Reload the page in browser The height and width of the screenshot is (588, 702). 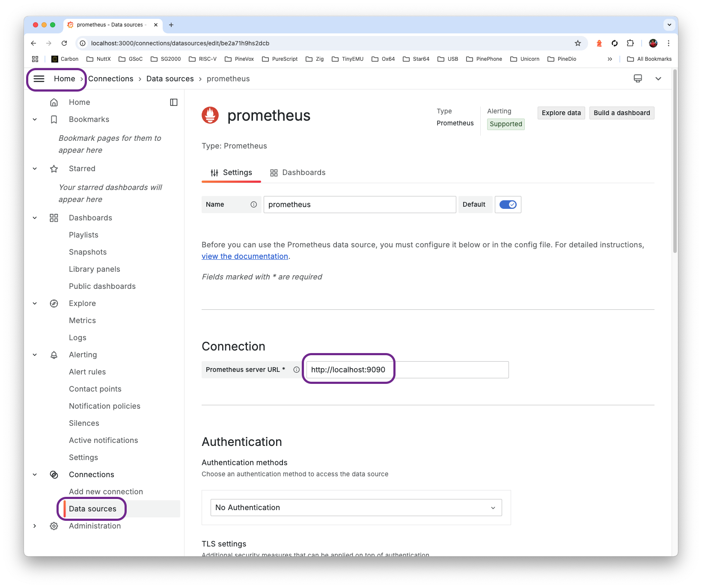64,43
